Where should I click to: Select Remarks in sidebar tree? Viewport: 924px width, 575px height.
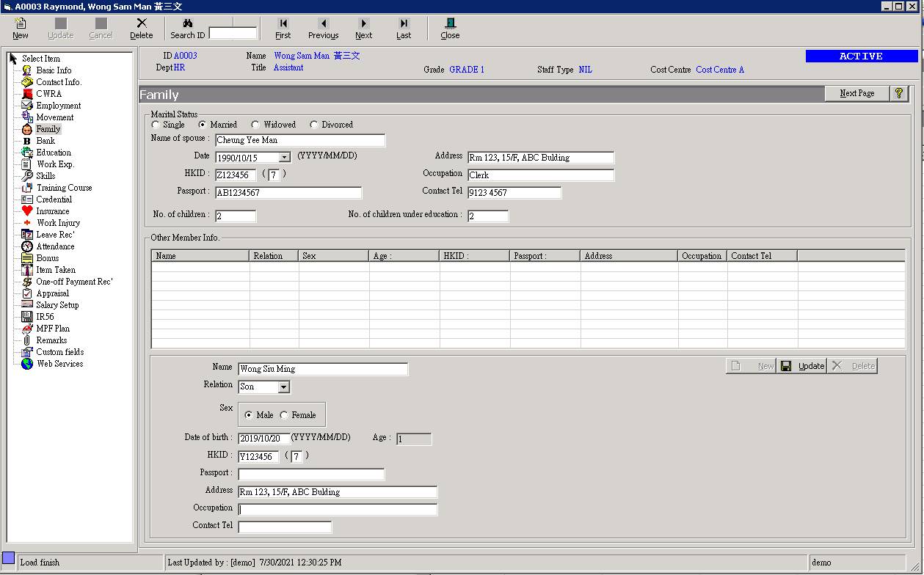click(51, 340)
